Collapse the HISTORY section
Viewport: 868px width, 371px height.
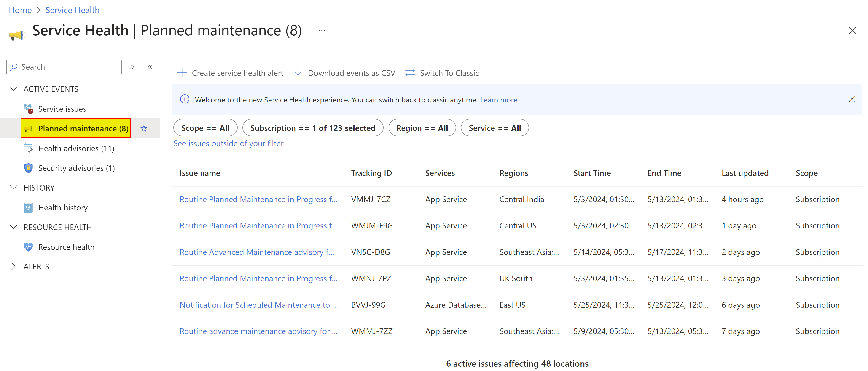(14, 188)
